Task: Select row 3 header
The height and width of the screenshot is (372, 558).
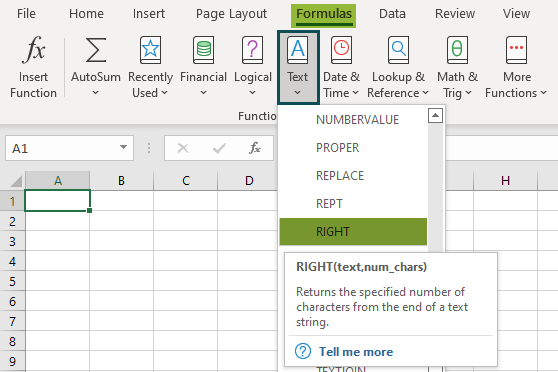Action: (12, 241)
